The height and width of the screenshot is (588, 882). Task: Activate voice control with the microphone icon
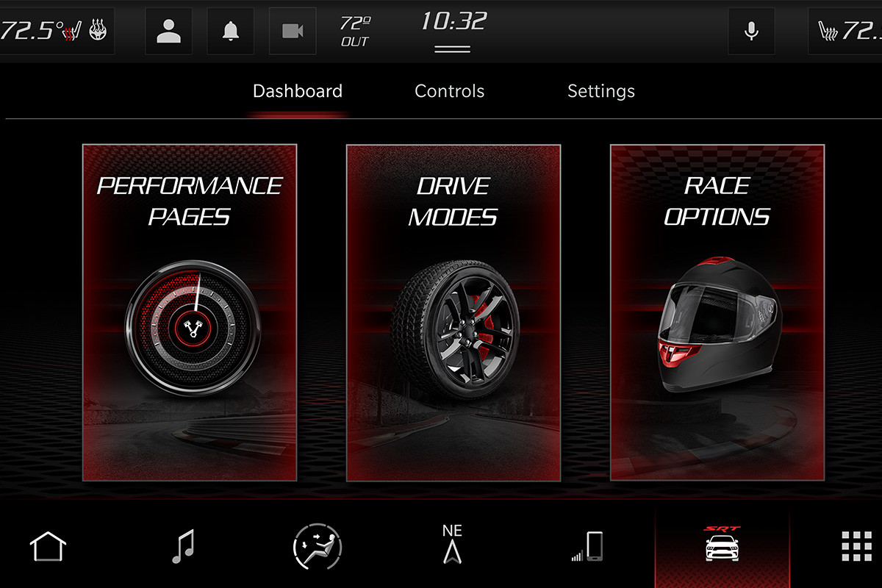(x=751, y=31)
